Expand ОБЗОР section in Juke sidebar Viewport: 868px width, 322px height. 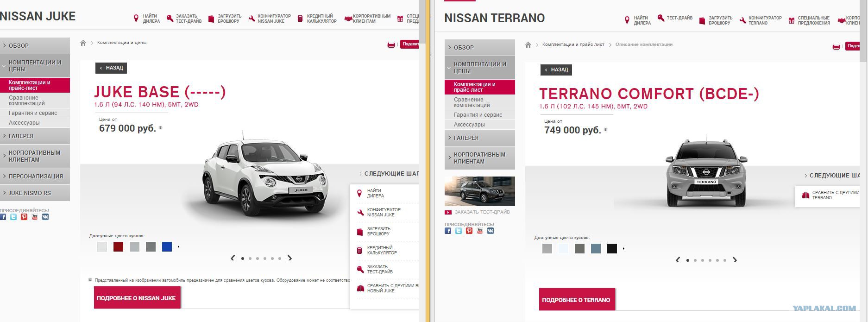coord(35,45)
